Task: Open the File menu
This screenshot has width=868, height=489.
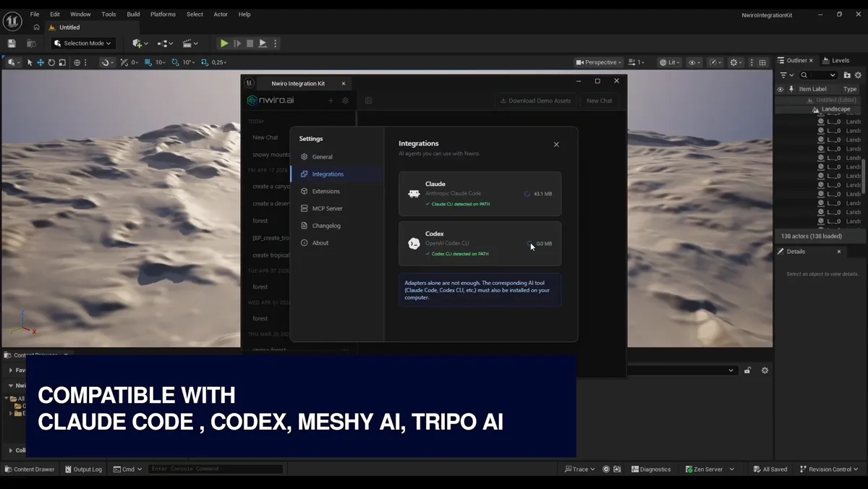Action: (35, 14)
